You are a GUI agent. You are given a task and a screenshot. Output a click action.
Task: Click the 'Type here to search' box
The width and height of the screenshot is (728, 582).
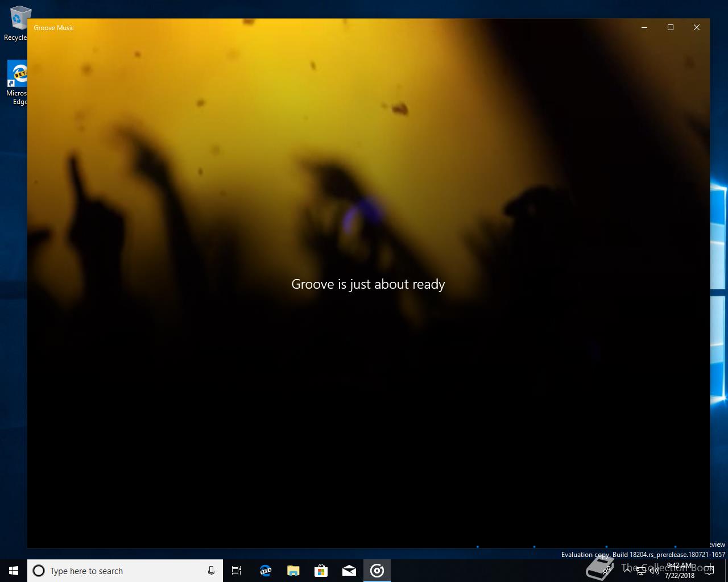pos(125,571)
